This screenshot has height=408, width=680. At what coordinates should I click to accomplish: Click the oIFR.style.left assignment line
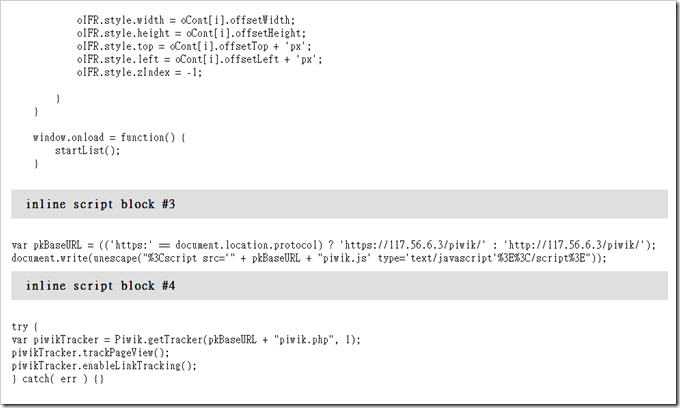tap(199, 59)
